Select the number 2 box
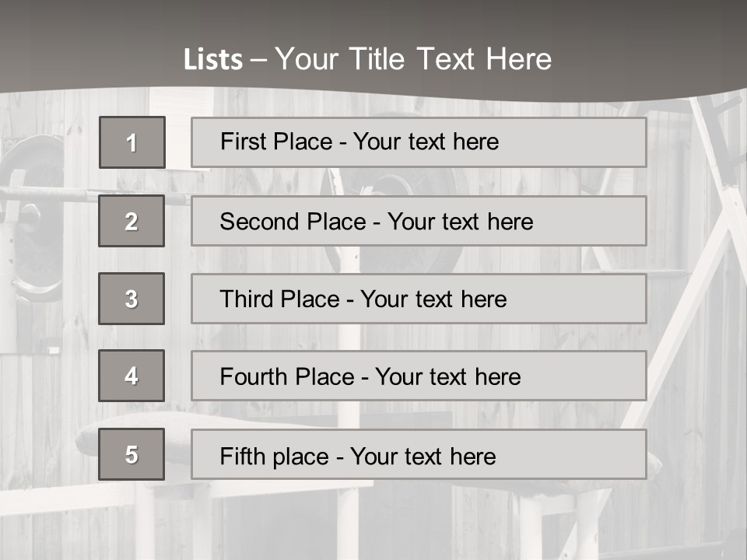Viewport: 747px width, 560px height. click(x=132, y=221)
